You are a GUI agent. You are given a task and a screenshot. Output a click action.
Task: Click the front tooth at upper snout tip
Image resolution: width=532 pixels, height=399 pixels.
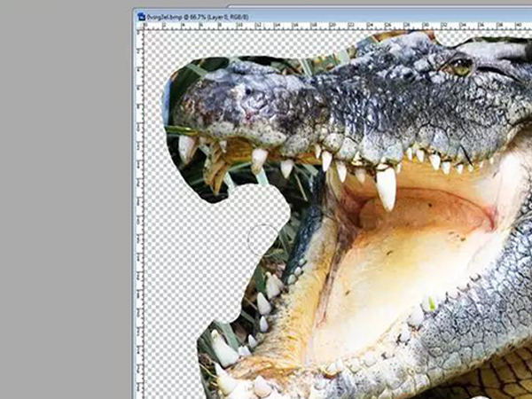[186, 146]
